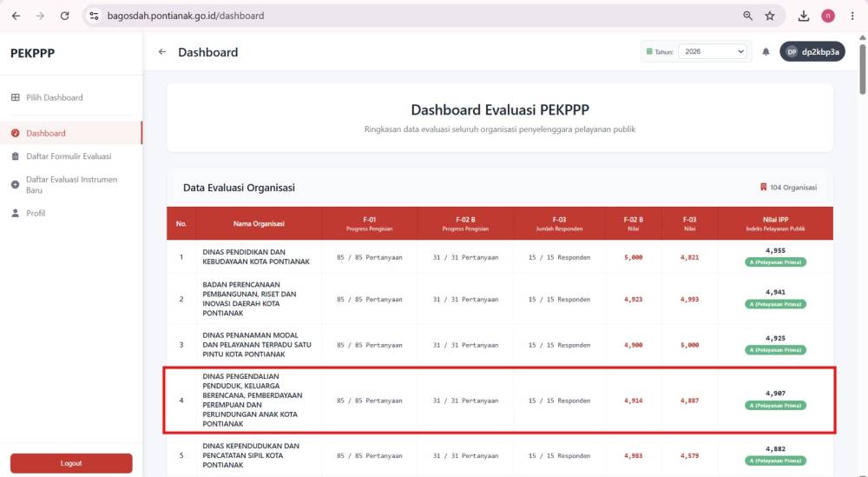Click the browser forward arrow
Image resolution: width=868 pixels, height=477 pixels.
tap(40, 16)
